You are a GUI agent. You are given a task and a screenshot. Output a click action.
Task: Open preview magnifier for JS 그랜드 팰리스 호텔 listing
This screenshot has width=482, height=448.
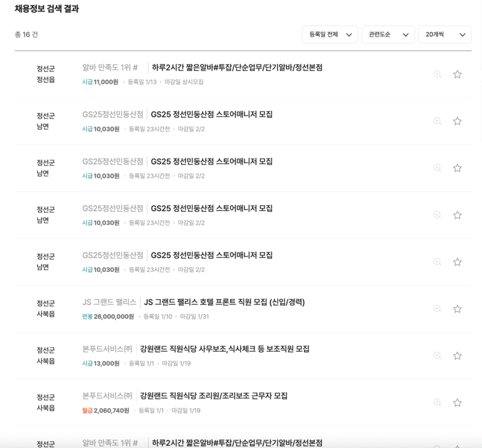[x=436, y=309]
